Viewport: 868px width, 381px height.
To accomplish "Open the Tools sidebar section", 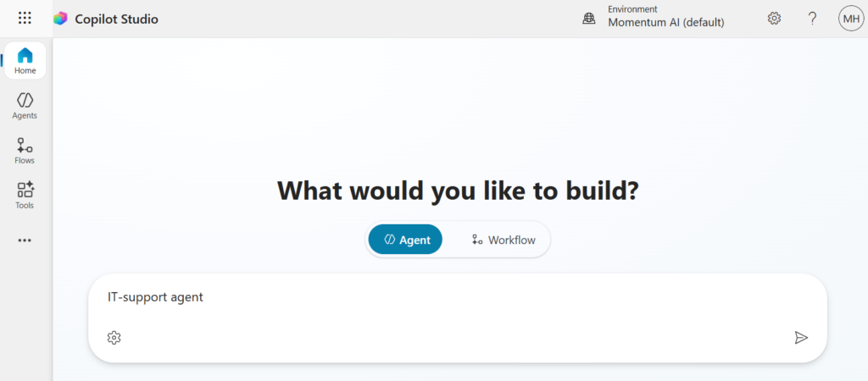I will (x=25, y=196).
